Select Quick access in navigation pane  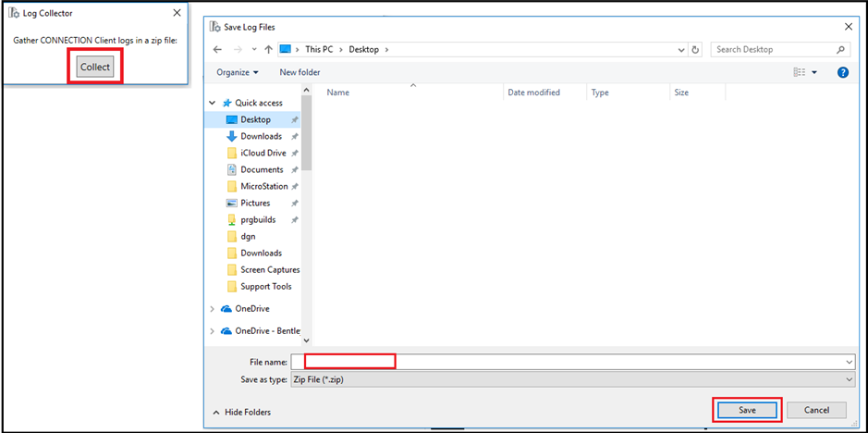click(x=259, y=103)
